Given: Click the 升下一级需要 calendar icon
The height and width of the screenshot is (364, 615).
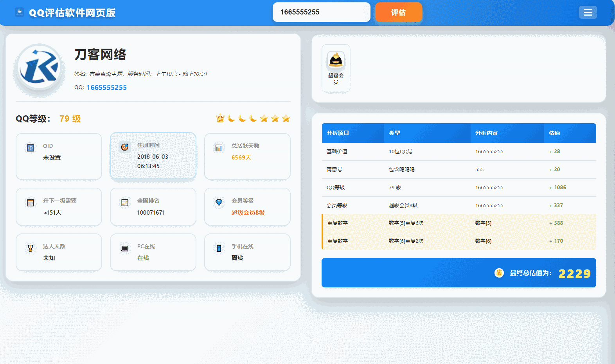Looking at the screenshot, I should coord(31,203).
